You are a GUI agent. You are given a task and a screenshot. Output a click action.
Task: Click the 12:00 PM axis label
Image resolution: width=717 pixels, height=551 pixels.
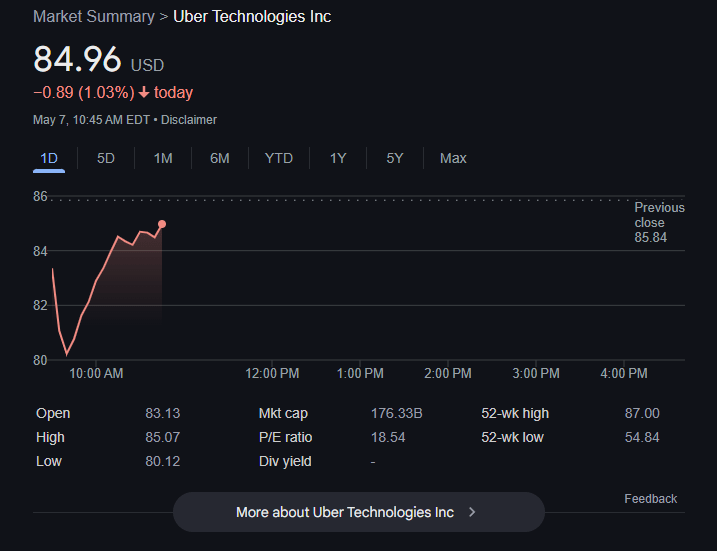pos(272,374)
